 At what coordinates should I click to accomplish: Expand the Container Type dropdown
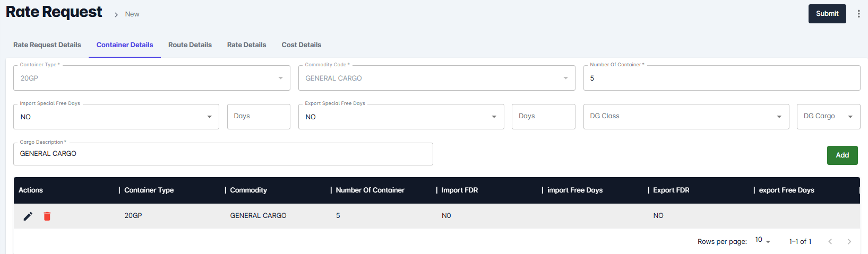point(152,78)
